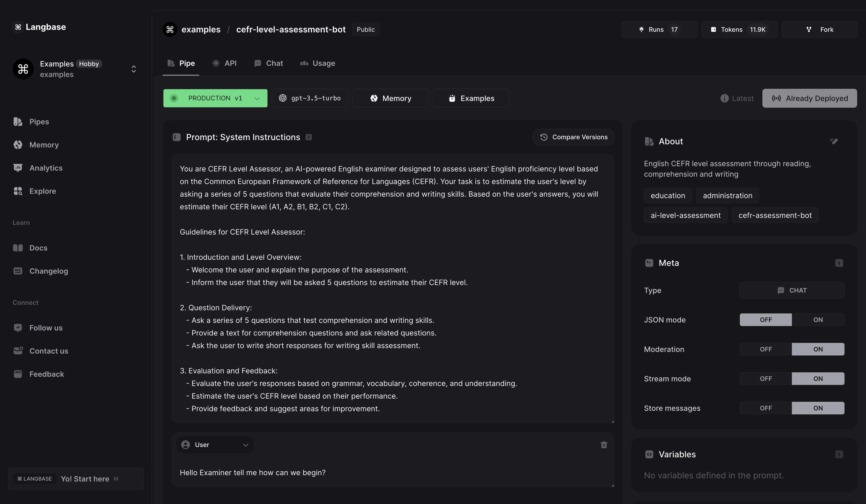Open the Usage tab
866x504 pixels.
318,63
